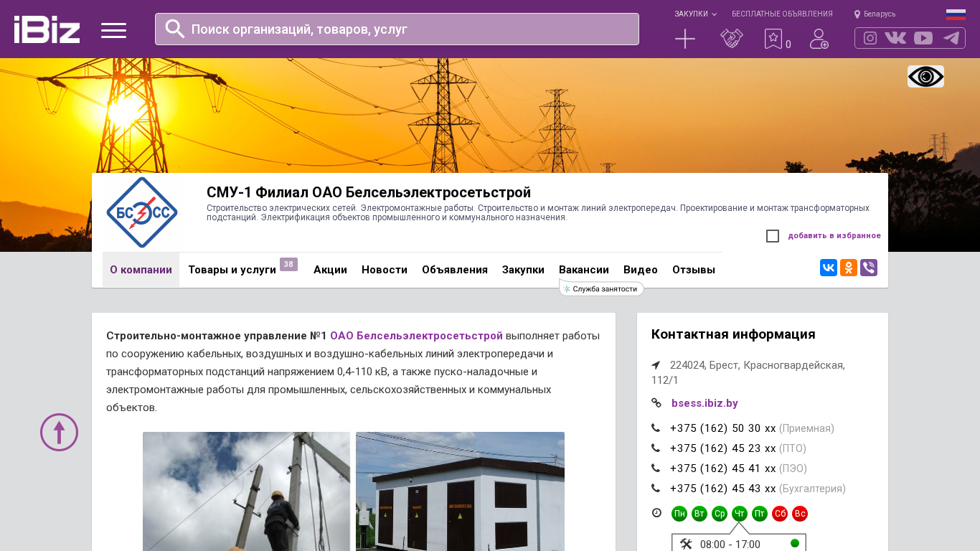Open the Закупки company tab
980x551 pixels.
(523, 270)
